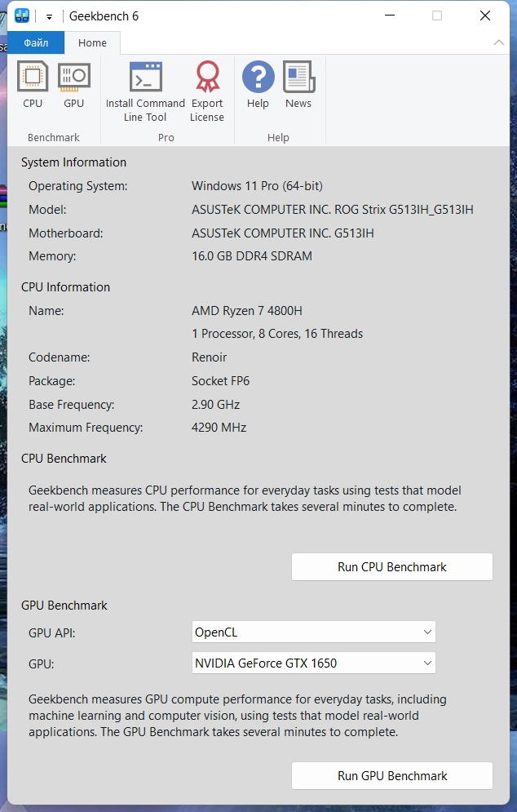Minimize the Geekbench 6 window
Image resolution: width=517 pixels, height=812 pixels.
point(389,16)
